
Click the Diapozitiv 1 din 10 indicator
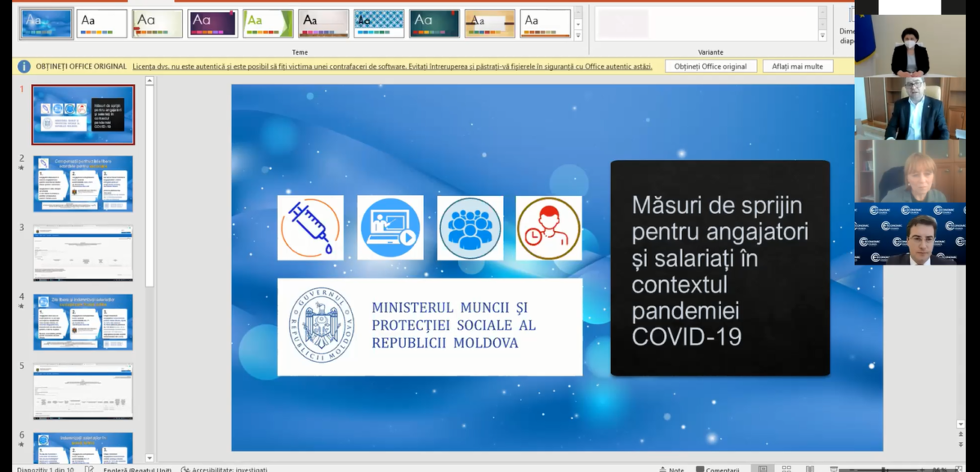point(45,469)
